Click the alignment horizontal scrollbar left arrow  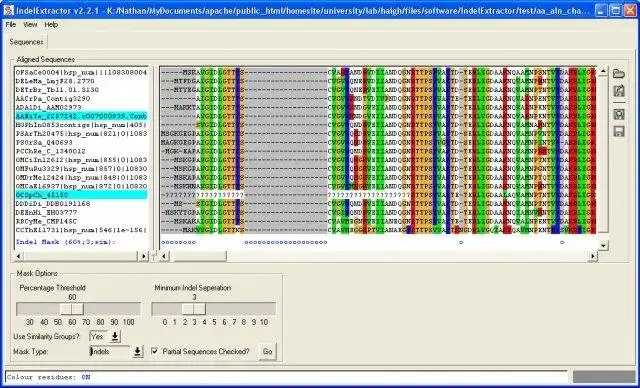[x=164, y=256]
